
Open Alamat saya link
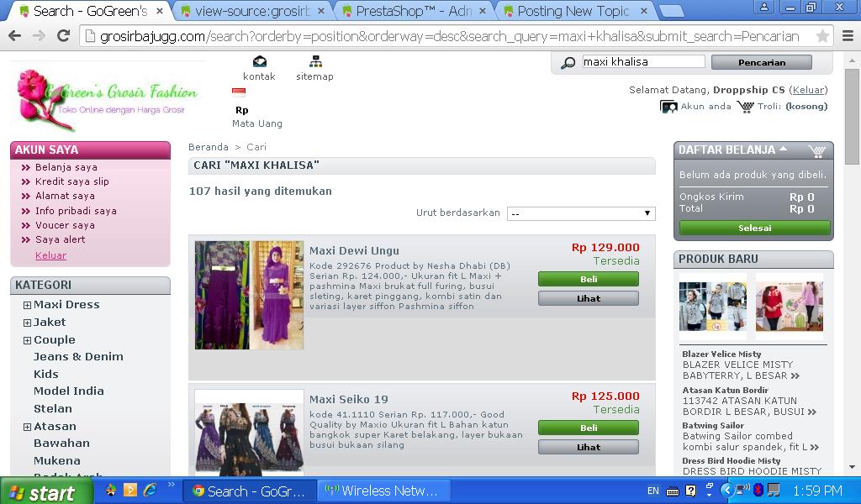pyautogui.click(x=65, y=196)
